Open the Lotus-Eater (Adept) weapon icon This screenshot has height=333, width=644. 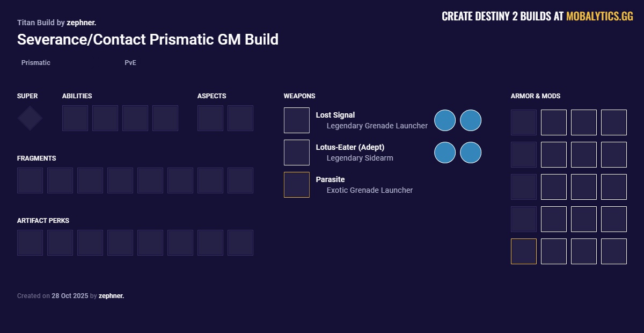click(x=297, y=152)
